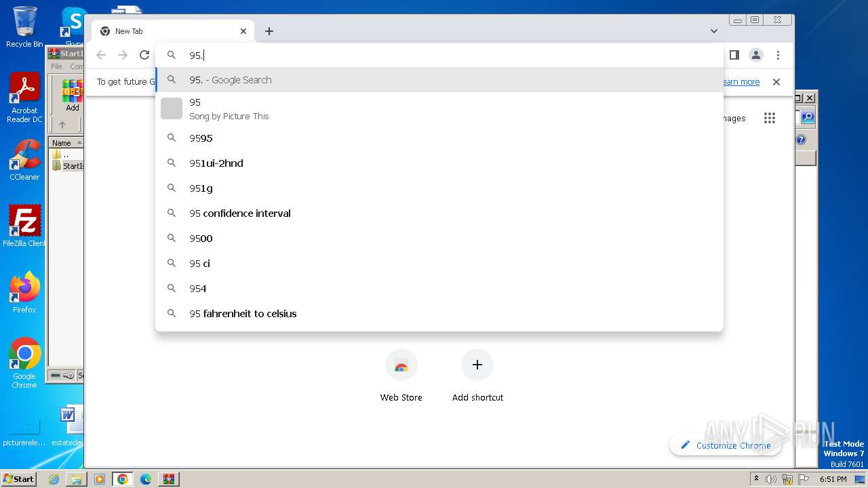Select the New Tab tab
Viewport: 868px width, 488px height.
pyautogui.click(x=173, y=31)
